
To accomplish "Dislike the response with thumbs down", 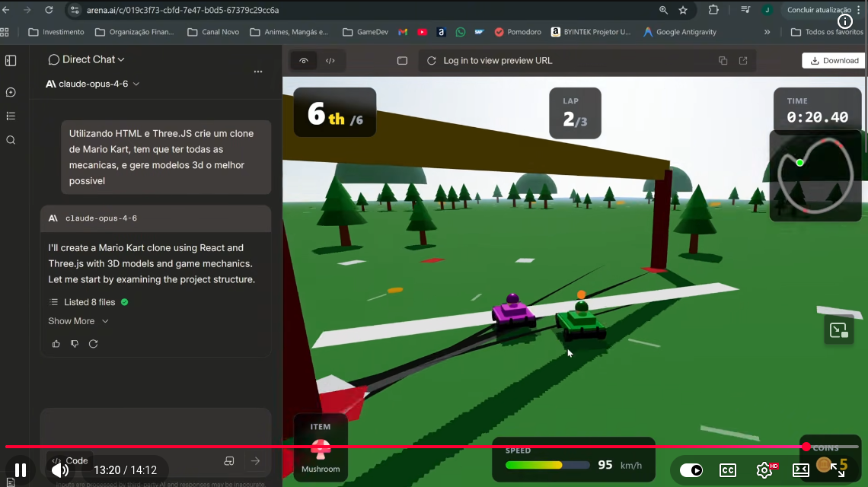I will click(x=75, y=344).
